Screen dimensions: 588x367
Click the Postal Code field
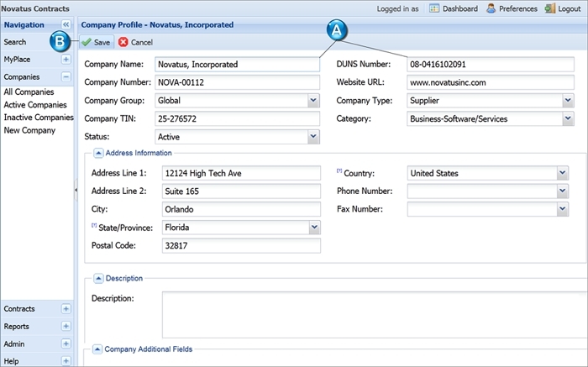click(x=242, y=245)
